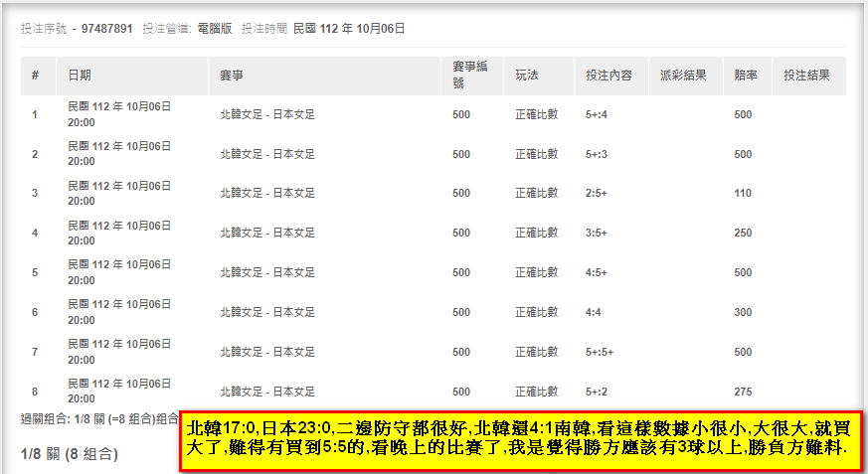Click the match name in row 1
Image resolution: width=868 pixels, height=474 pixels.
click(x=267, y=115)
